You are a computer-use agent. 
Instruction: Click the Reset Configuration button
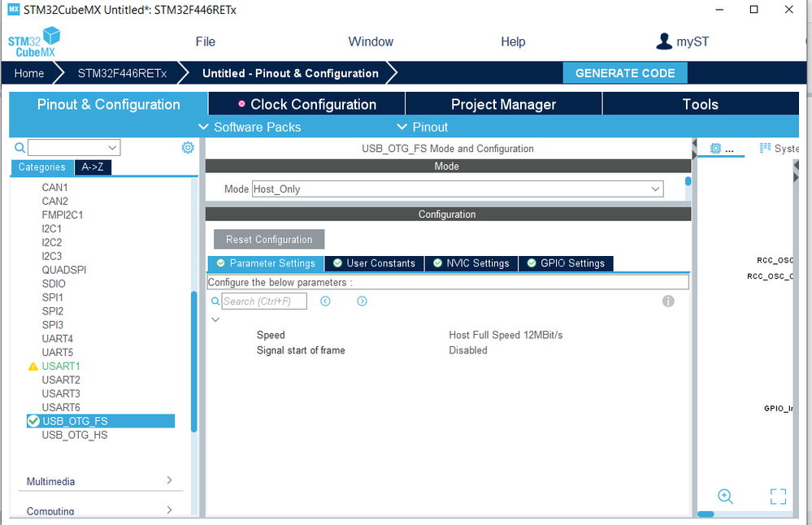269,239
